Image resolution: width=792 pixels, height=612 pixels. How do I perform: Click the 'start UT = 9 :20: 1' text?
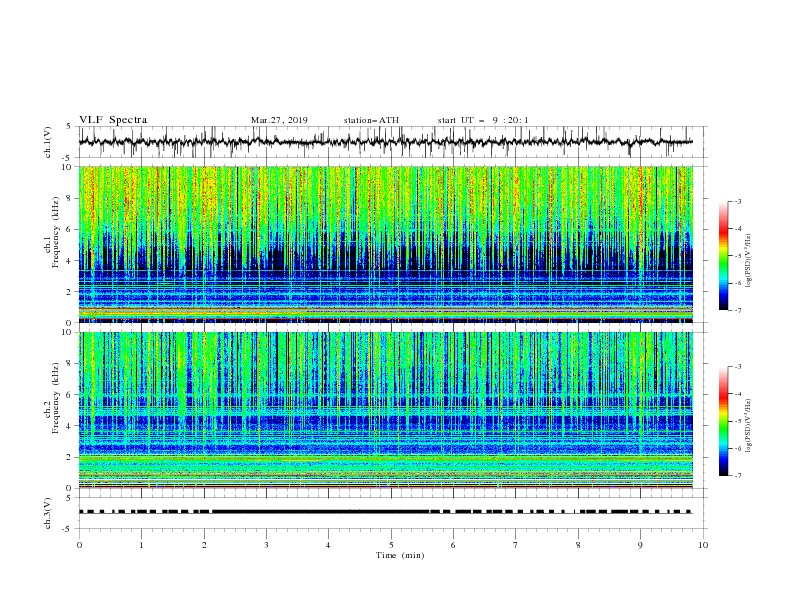tap(483, 120)
